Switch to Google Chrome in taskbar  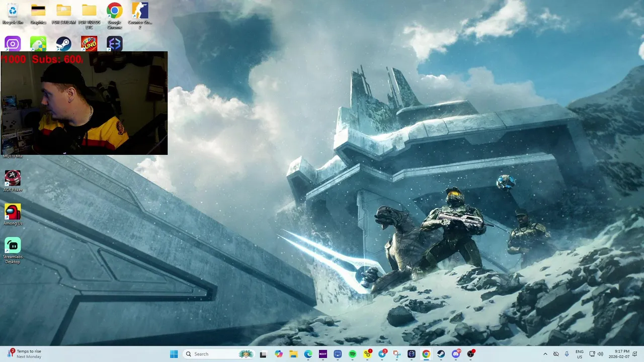coord(426,354)
